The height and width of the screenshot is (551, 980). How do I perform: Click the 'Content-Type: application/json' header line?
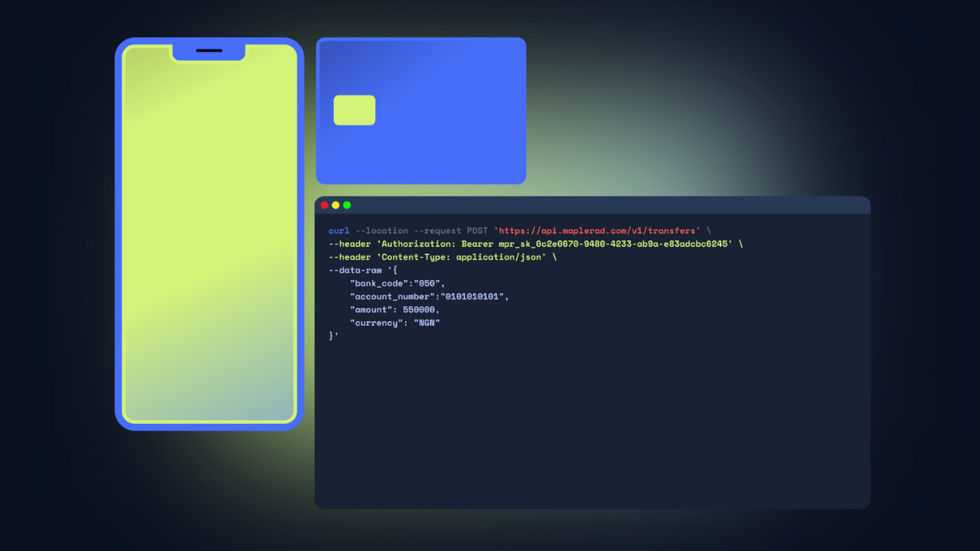(443, 256)
